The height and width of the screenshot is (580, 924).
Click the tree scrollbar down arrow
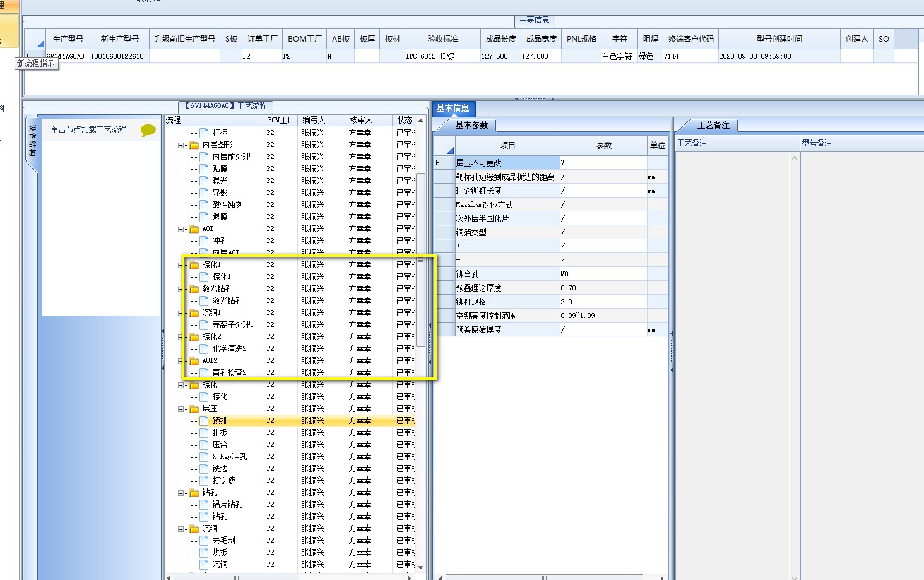click(x=421, y=568)
